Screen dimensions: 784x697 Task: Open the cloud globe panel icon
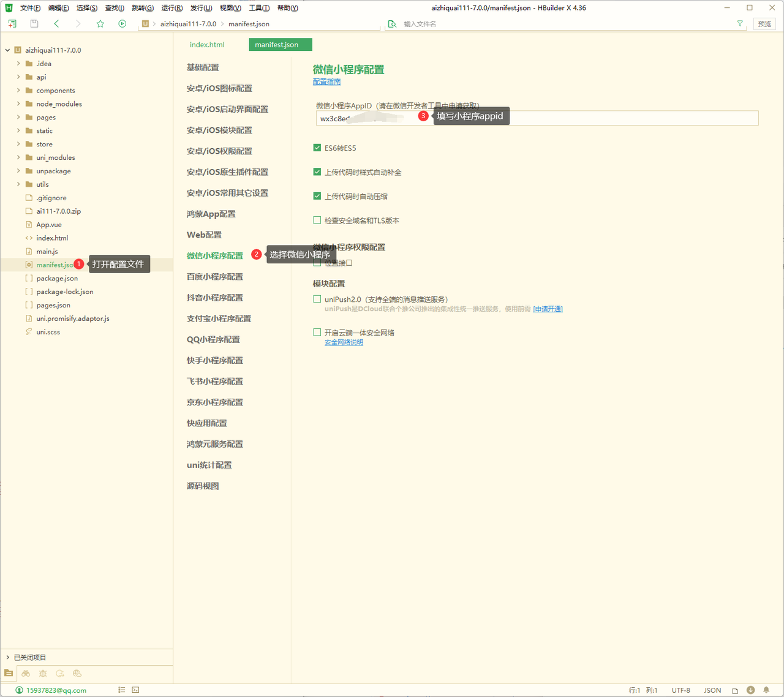tap(77, 673)
